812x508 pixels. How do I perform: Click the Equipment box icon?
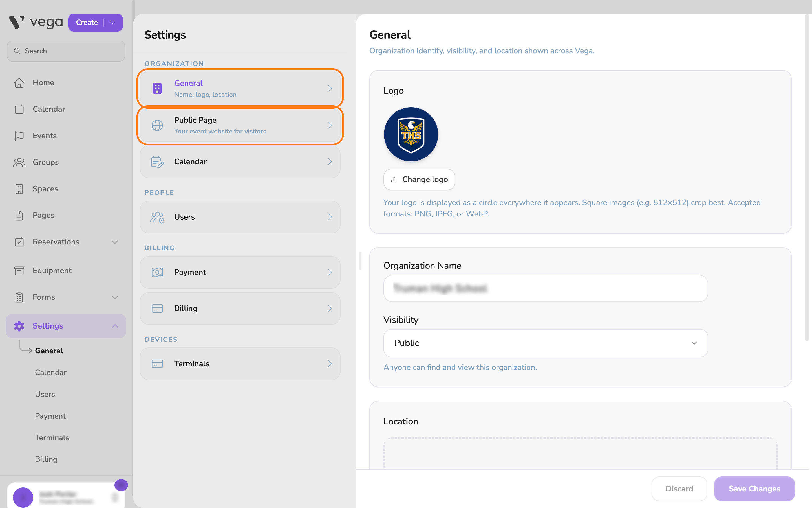(x=19, y=270)
